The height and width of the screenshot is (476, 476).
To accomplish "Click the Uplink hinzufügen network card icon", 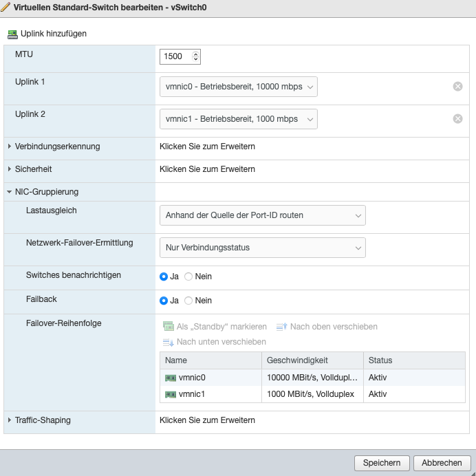I will (12, 34).
